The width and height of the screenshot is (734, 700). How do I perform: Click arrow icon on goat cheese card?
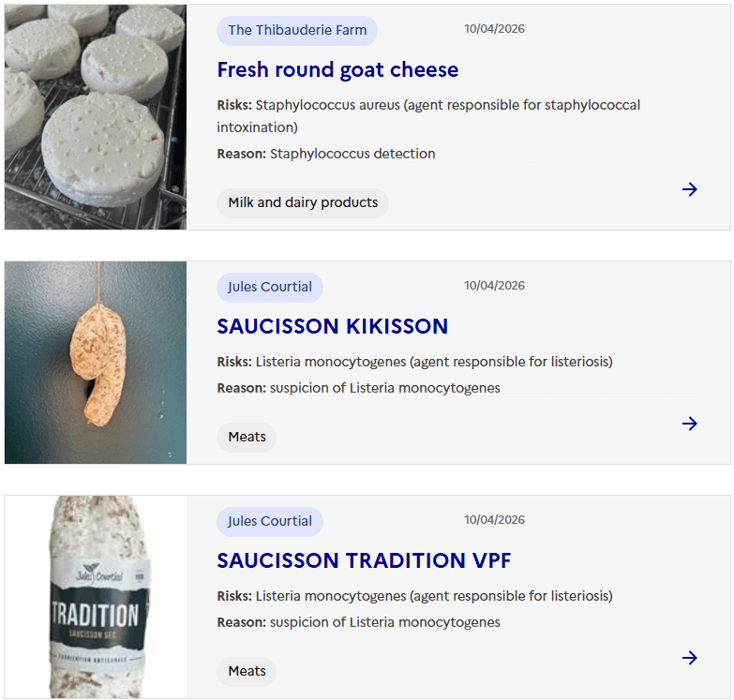(x=690, y=189)
